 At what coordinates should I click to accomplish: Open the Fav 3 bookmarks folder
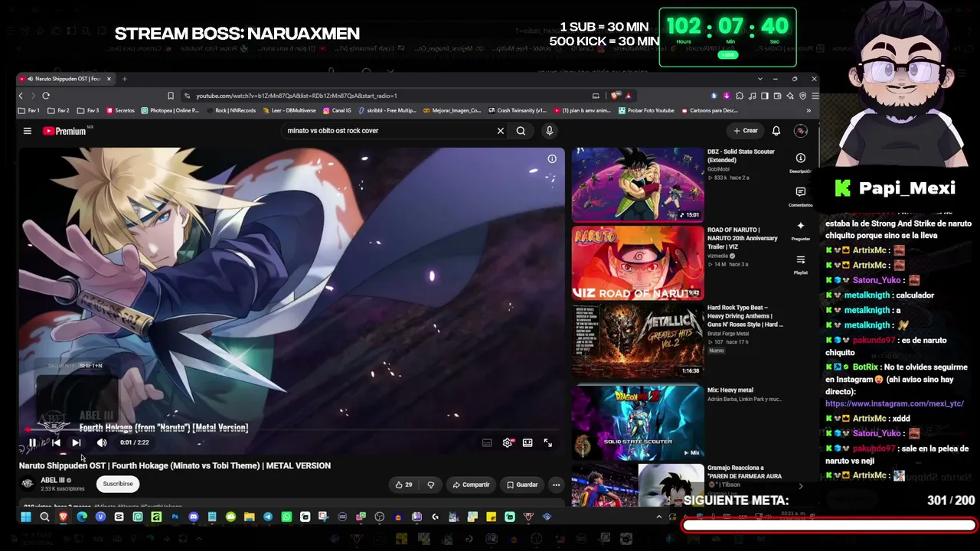(x=89, y=110)
